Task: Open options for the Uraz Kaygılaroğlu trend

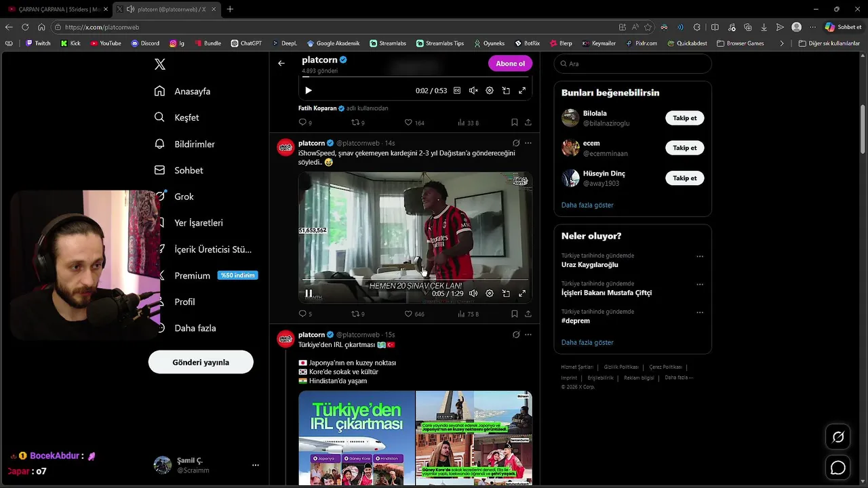Action: (x=700, y=256)
